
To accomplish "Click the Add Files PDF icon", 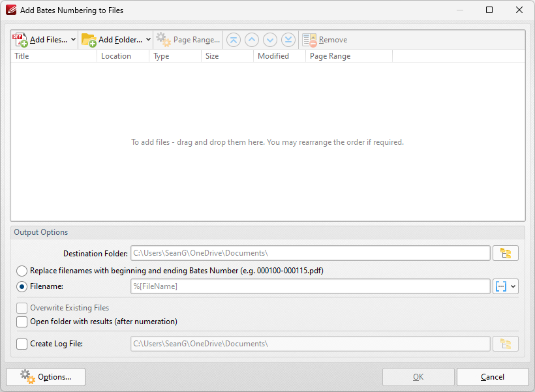I will (x=20, y=40).
